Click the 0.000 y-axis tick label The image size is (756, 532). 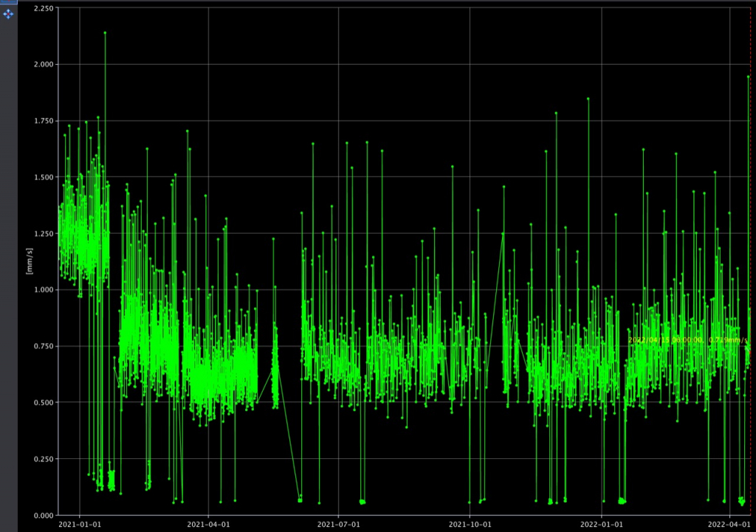(x=42, y=515)
